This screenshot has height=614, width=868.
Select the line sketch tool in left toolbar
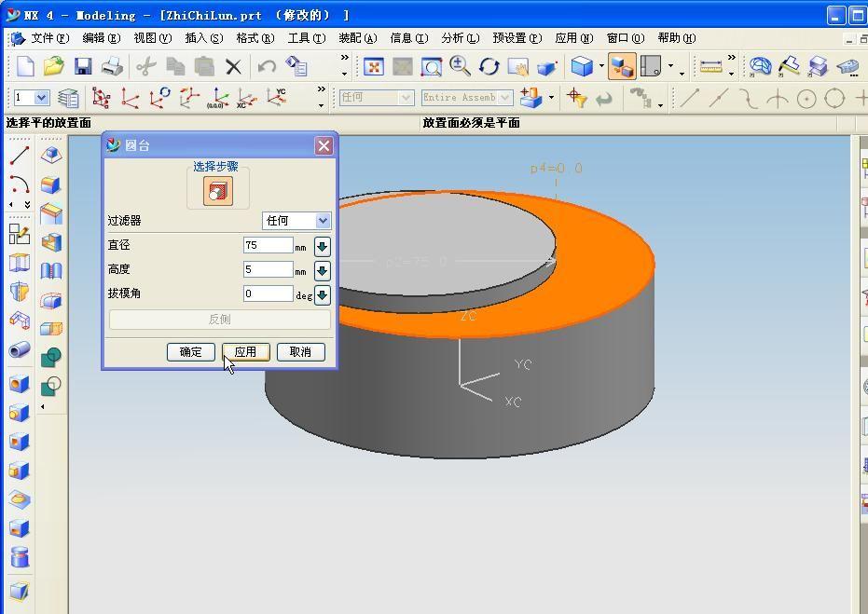click(20, 156)
